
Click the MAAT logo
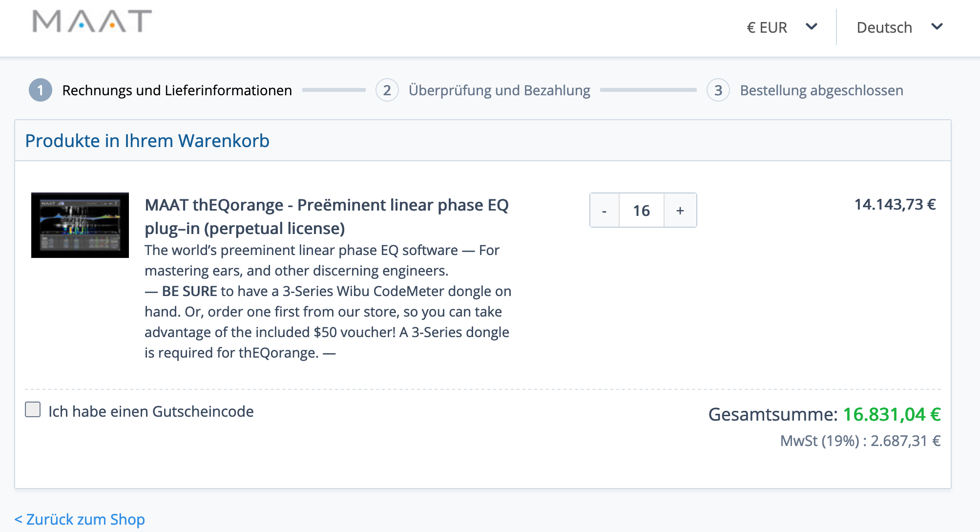coord(92,22)
